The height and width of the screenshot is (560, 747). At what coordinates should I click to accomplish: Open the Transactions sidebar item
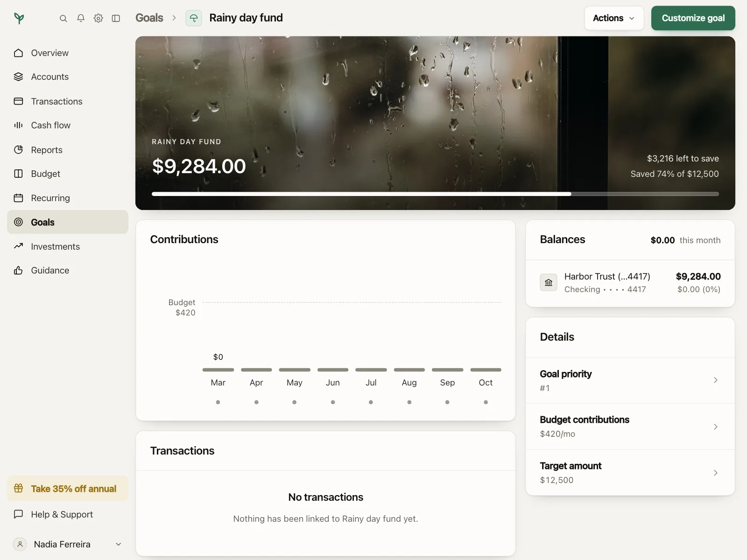pyautogui.click(x=68, y=101)
